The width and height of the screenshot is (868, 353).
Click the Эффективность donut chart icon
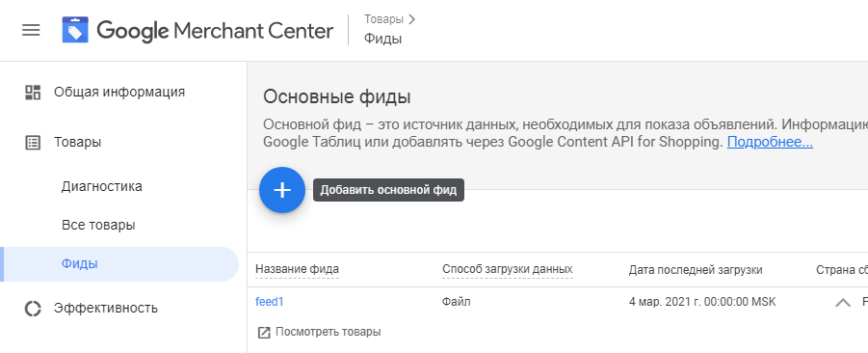33,308
